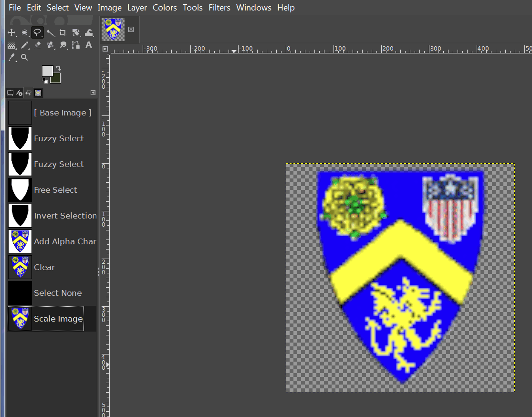
Task: Open the image menu at ruler corner
Action: [x=105, y=49]
